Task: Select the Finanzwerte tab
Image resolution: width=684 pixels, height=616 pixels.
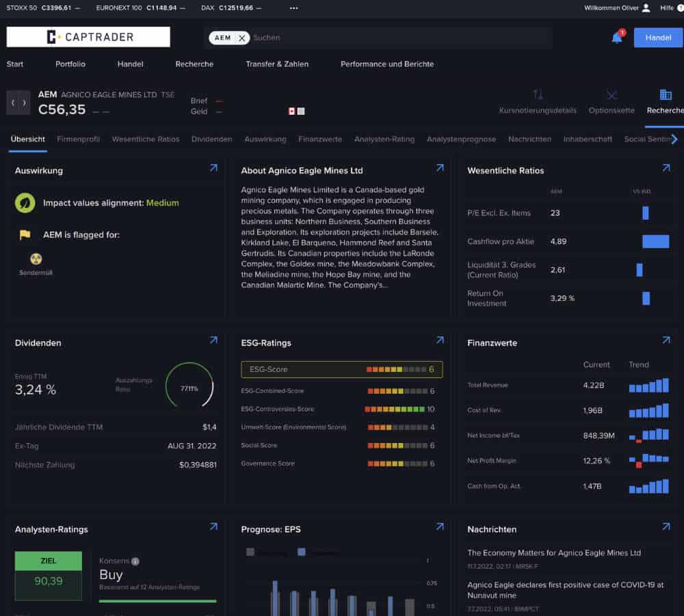Action: tap(320, 139)
